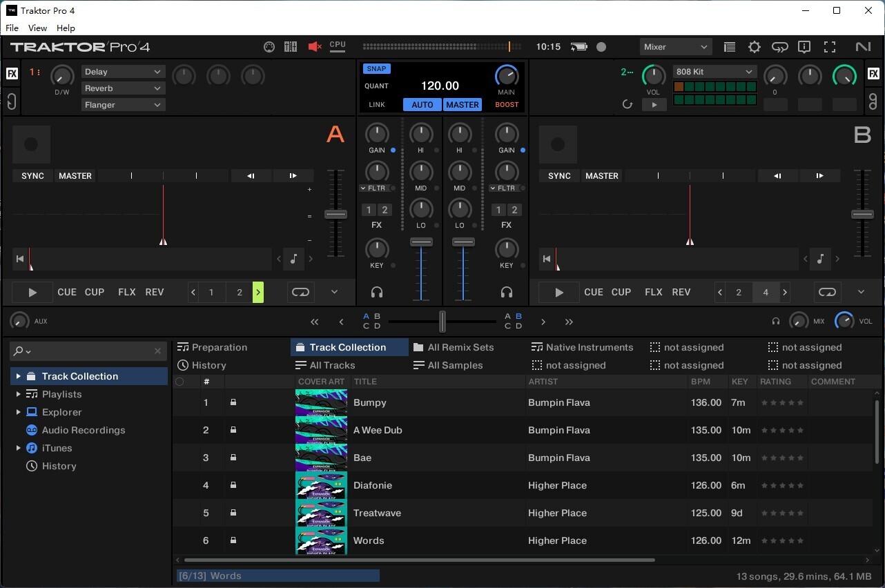This screenshot has height=588, width=885.
Task: Click the lock icon on Bumpy row
Action: pyautogui.click(x=233, y=402)
